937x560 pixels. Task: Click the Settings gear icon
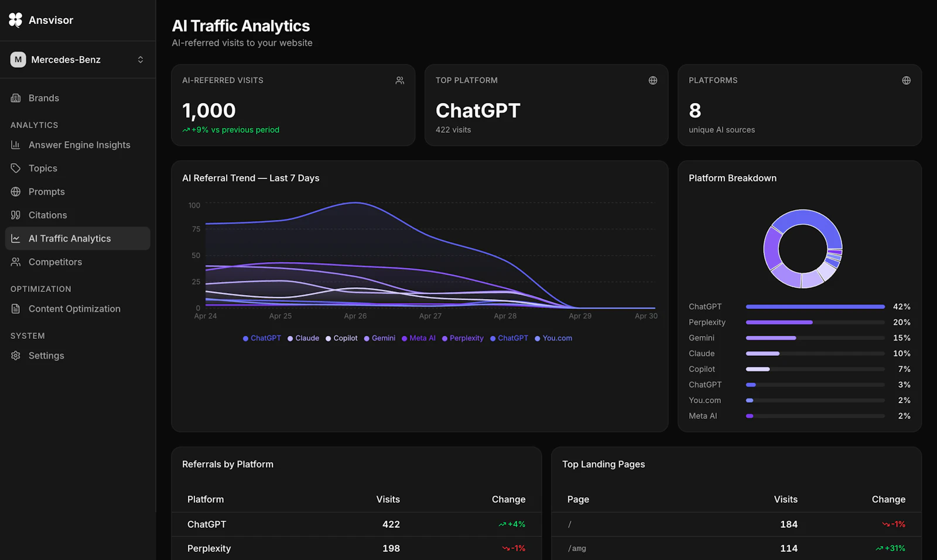pyautogui.click(x=16, y=356)
